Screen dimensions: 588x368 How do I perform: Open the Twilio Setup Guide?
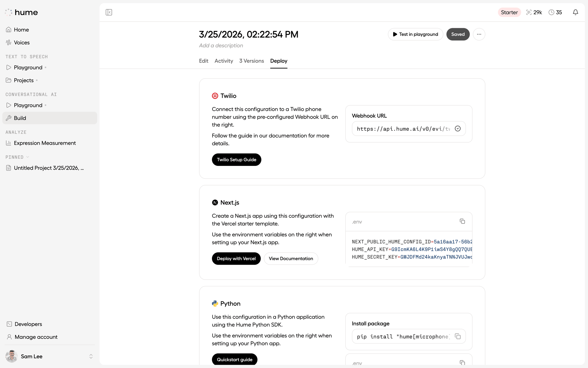236,159
